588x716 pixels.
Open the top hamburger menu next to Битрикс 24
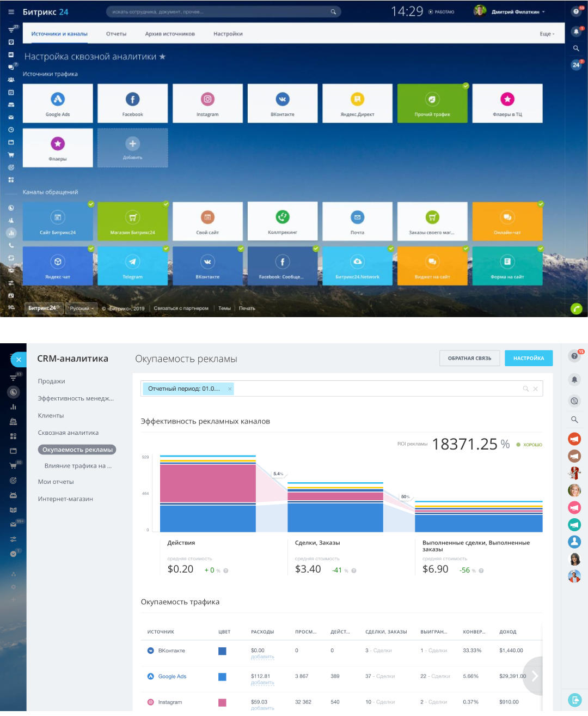[x=11, y=11]
